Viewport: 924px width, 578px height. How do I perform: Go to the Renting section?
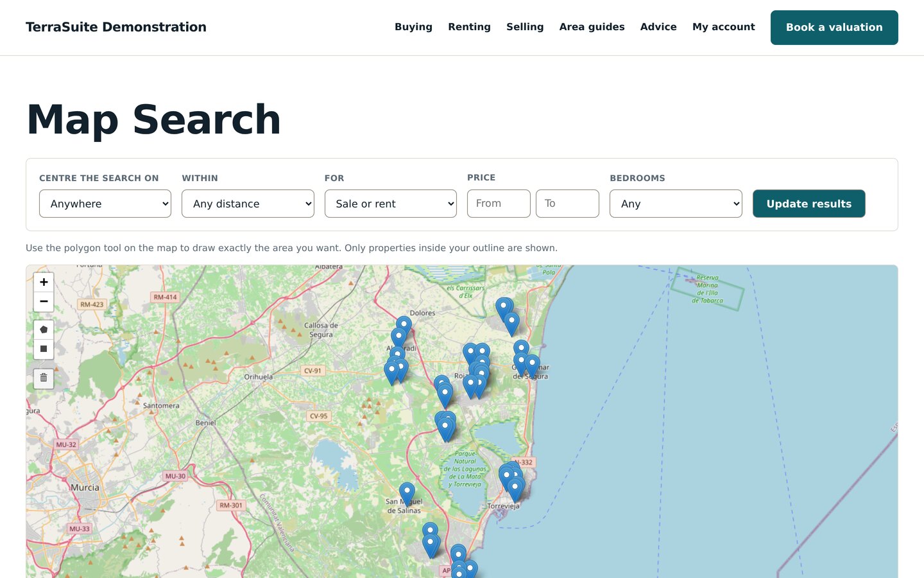469,27
